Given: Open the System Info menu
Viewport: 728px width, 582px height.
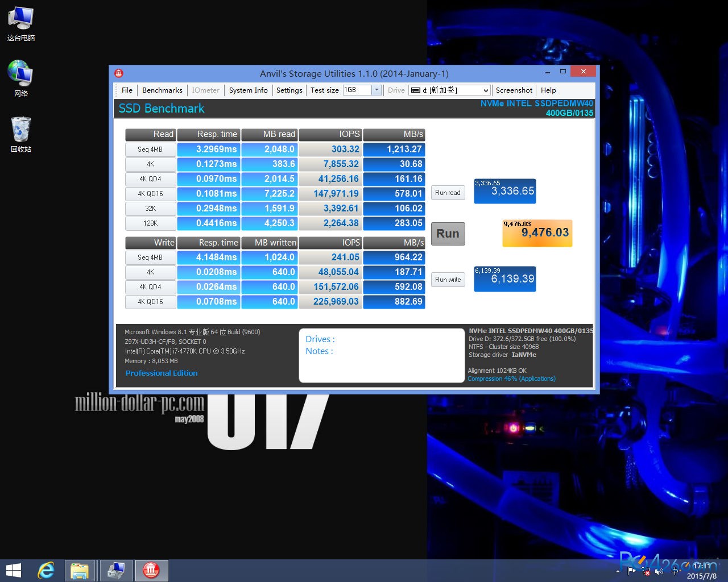Looking at the screenshot, I should click(x=248, y=90).
